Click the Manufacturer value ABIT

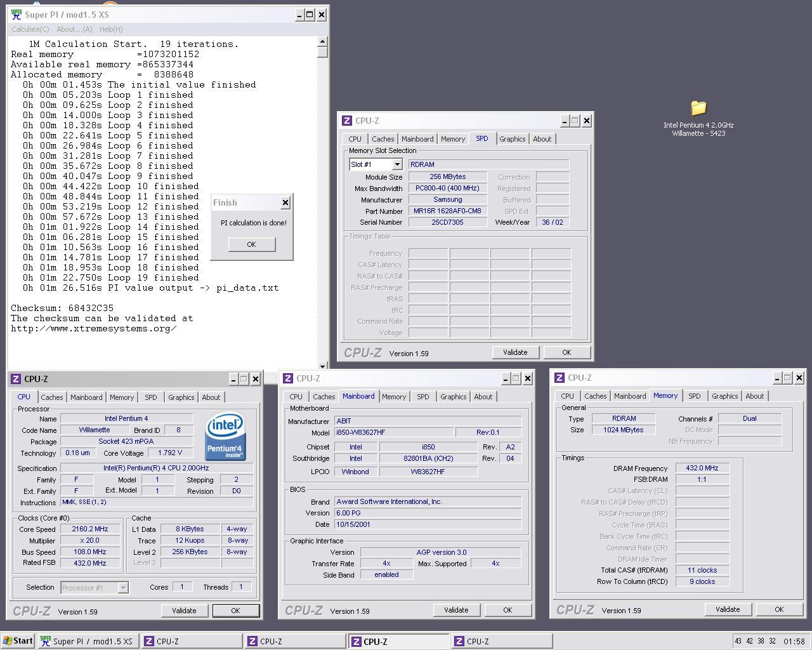(x=428, y=421)
